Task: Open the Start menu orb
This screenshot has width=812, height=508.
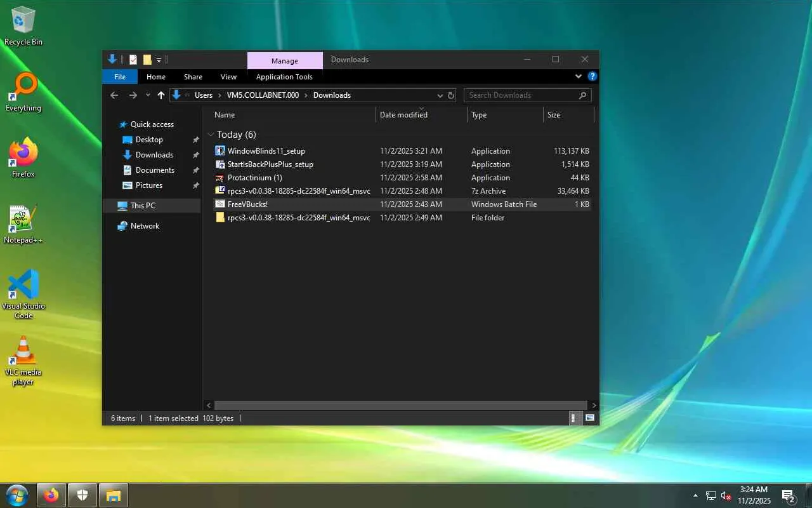Action: [x=17, y=495]
